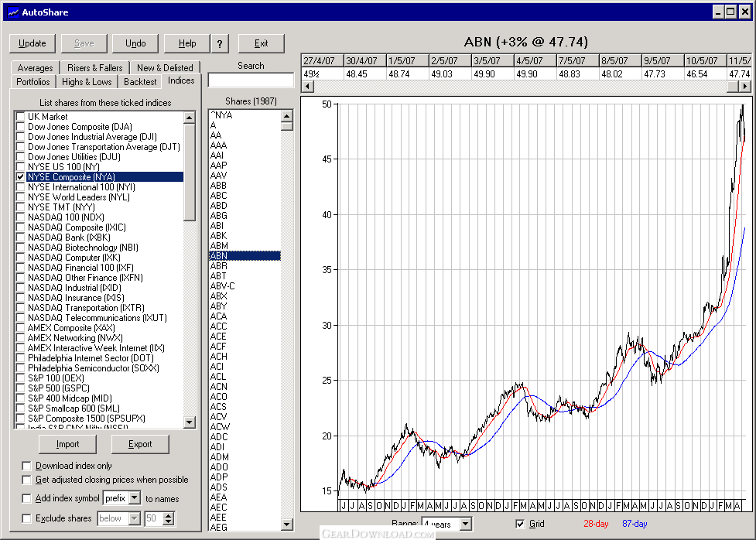Image resolution: width=756 pixels, height=540 pixels.
Task: Tick the Dow Jones Utilities (DJU) checkbox
Action: tap(20, 157)
